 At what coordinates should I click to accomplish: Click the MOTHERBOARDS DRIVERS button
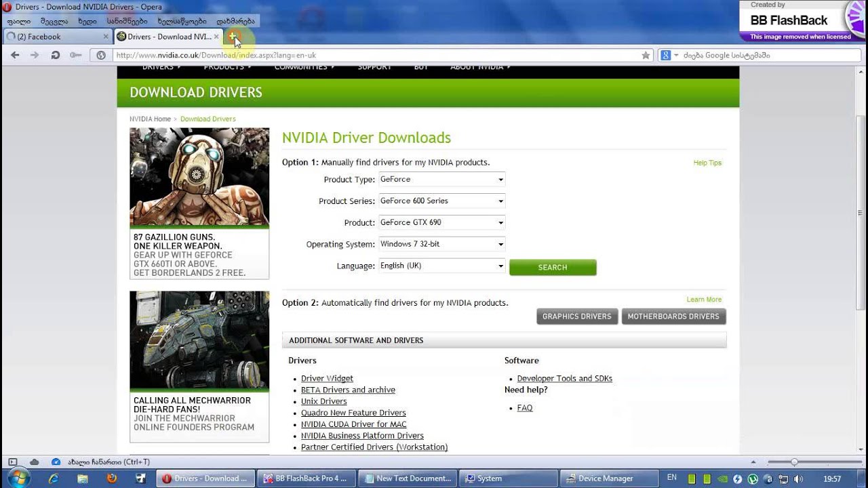click(673, 317)
